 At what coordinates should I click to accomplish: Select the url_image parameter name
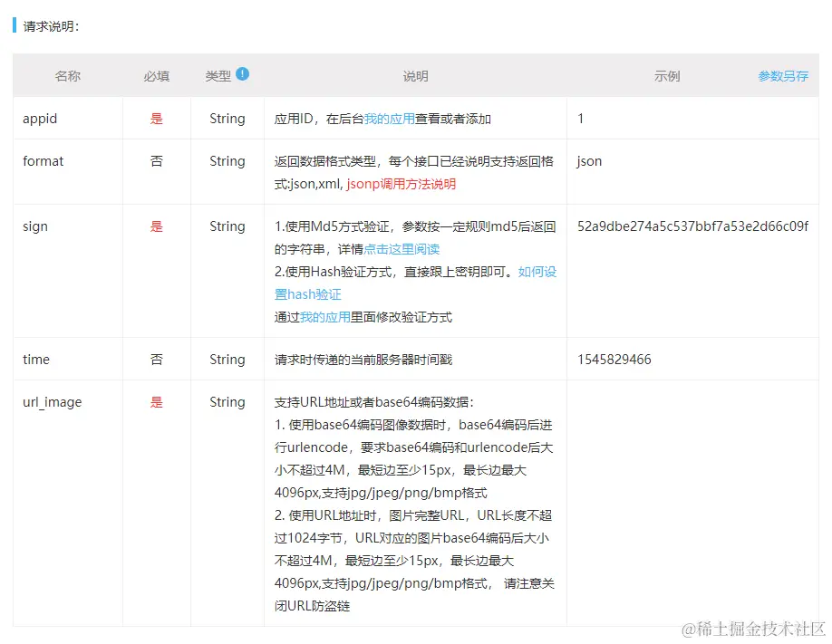click(52, 403)
